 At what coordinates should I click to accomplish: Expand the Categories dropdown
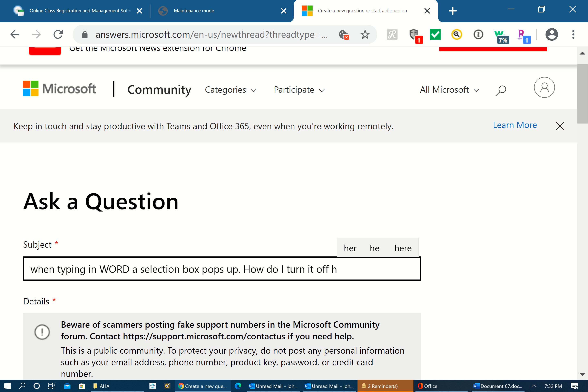(x=230, y=90)
